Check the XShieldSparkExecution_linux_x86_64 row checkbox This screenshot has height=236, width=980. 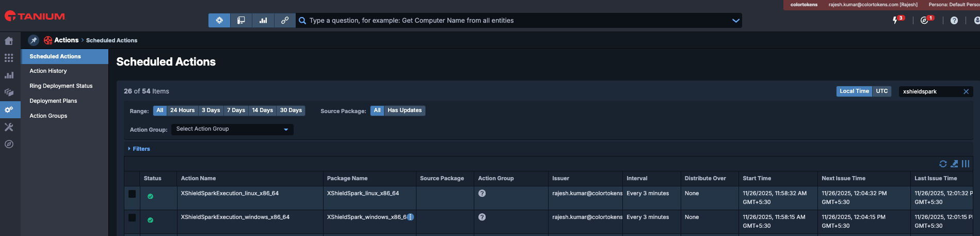pos(132,194)
